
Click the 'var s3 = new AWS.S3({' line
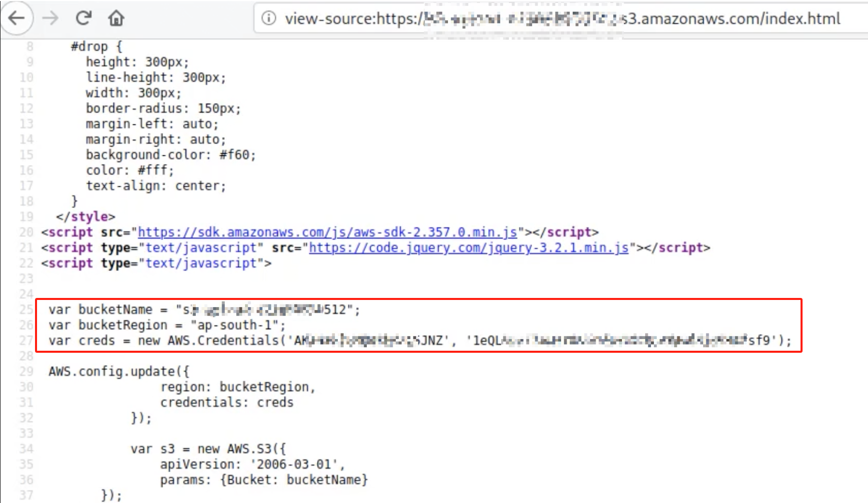(208, 449)
